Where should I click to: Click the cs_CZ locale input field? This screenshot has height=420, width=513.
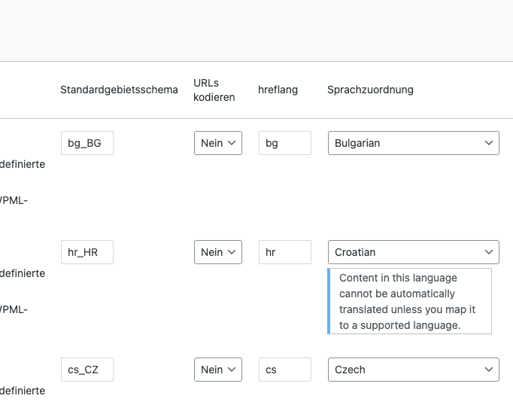[x=87, y=370]
